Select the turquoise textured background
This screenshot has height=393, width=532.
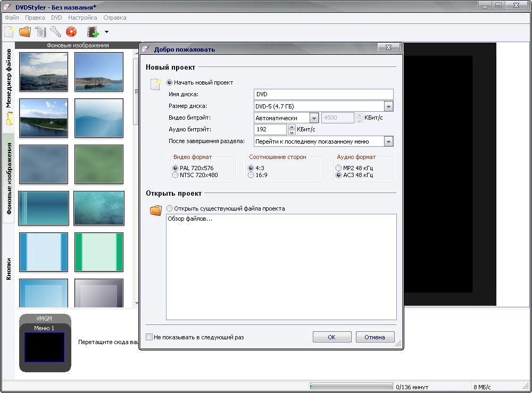99,208
